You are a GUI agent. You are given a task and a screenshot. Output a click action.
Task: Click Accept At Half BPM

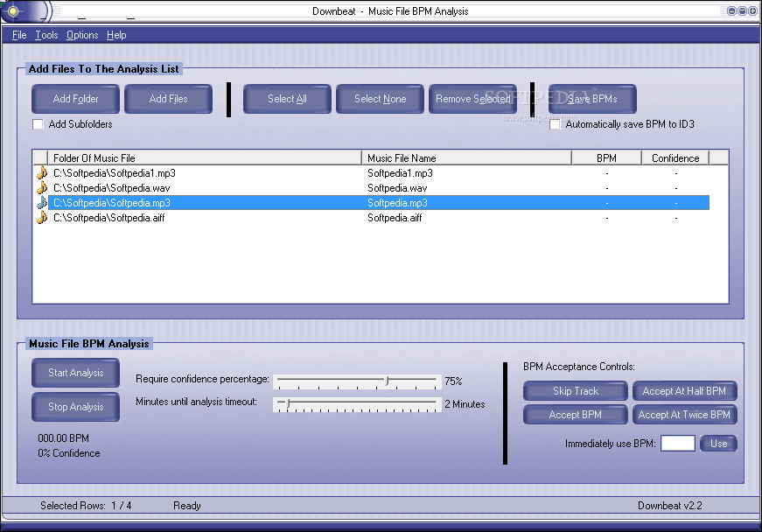684,391
